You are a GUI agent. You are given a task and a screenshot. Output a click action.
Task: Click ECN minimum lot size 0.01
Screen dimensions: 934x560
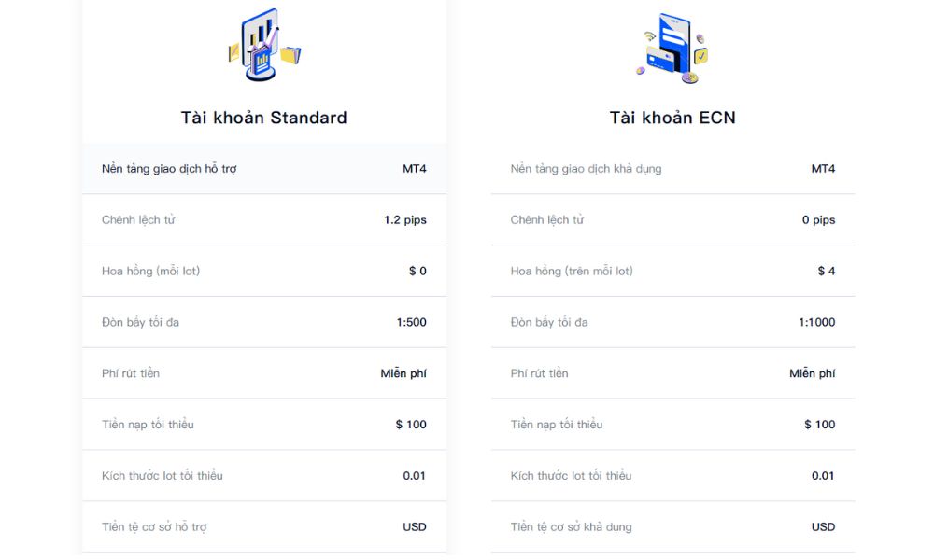point(823,476)
